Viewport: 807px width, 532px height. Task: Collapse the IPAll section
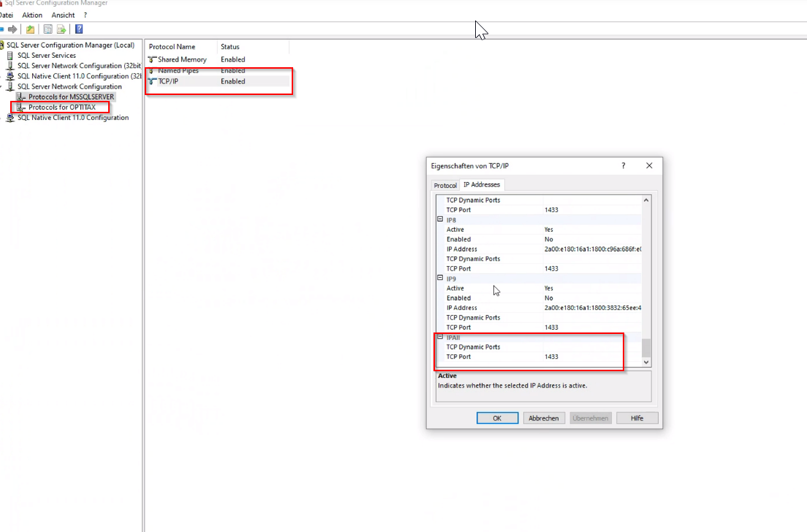click(x=440, y=338)
